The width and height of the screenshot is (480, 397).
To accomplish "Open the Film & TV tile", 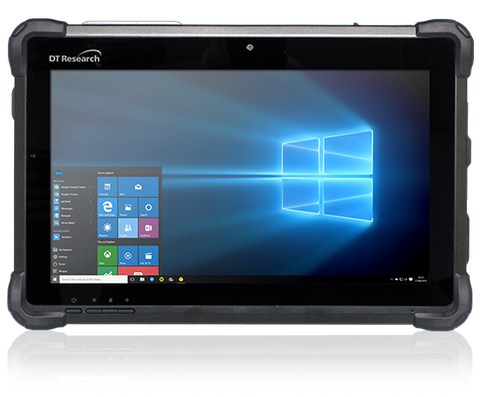I will 149,256.
